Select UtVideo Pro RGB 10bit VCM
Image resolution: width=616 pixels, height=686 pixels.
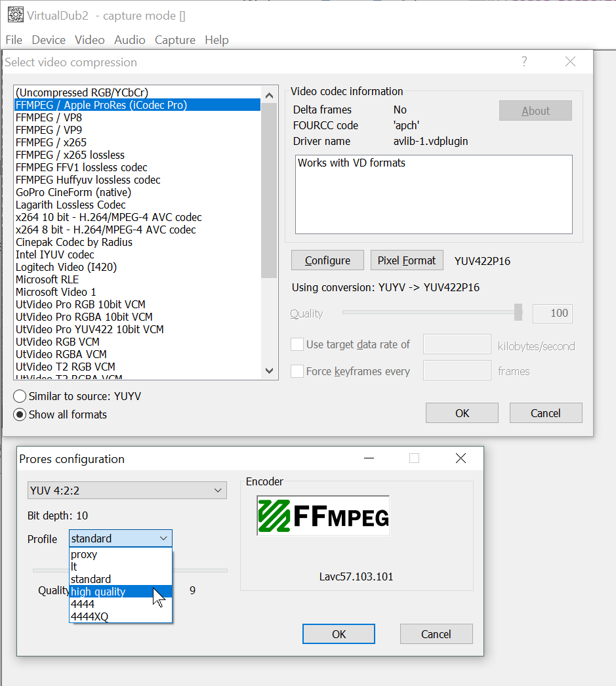click(x=137, y=304)
